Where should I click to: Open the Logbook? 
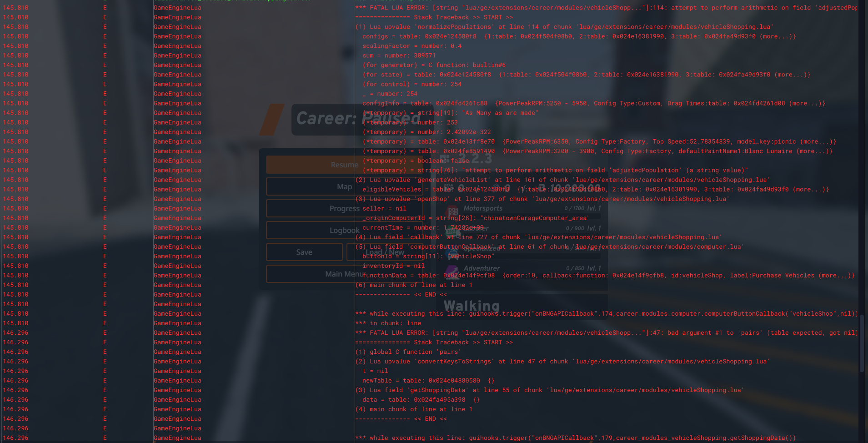[x=344, y=230]
